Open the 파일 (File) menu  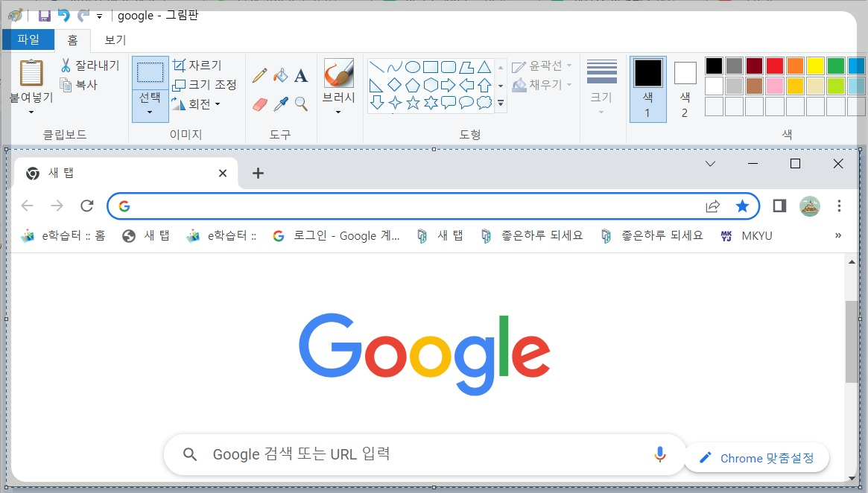pos(28,39)
